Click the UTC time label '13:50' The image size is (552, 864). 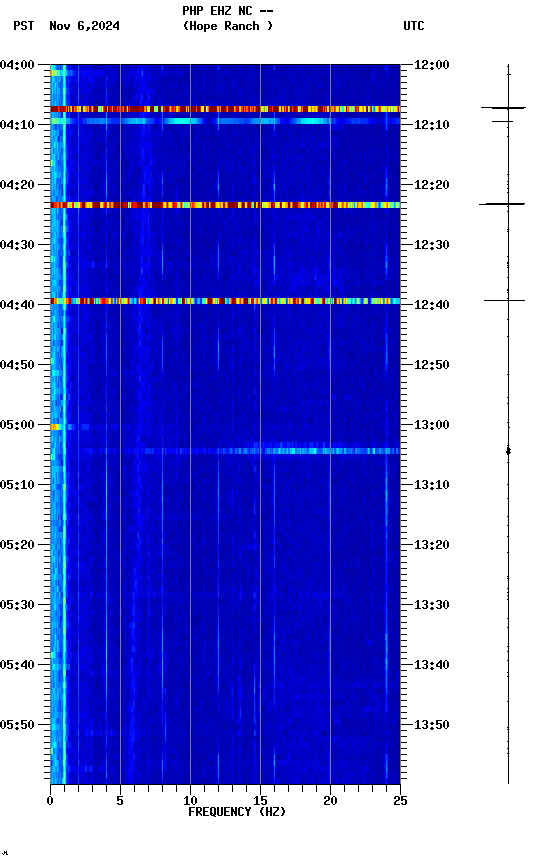coord(432,725)
